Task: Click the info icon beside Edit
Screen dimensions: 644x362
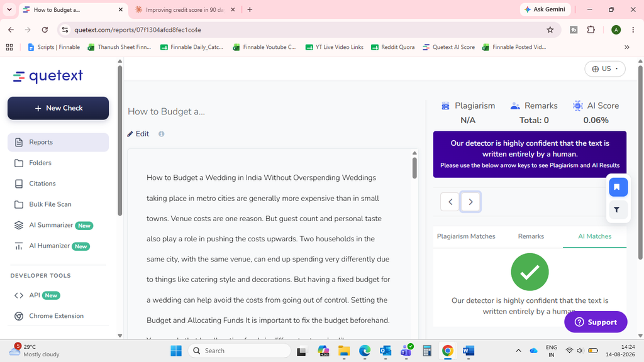Action: pos(162,134)
